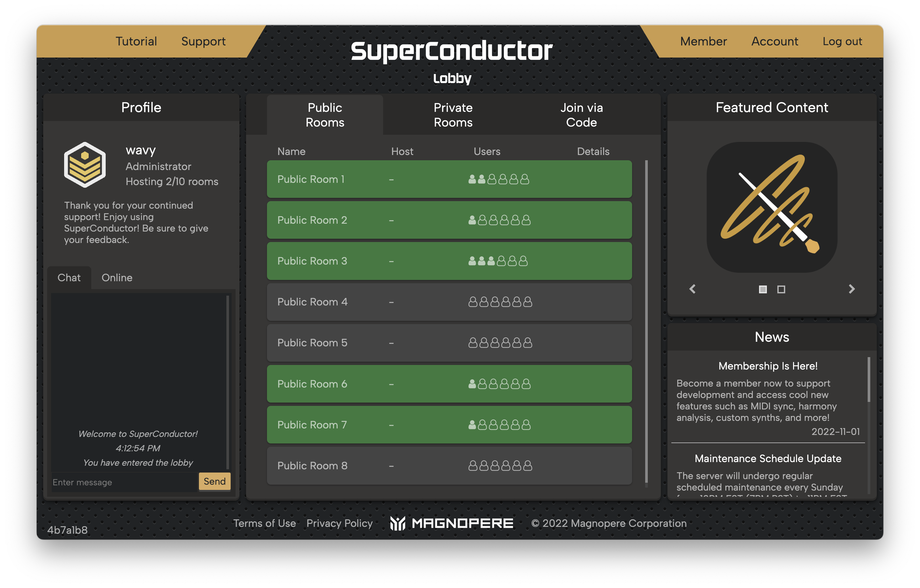Open Terms of Use link
The image size is (920, 588).
(x=264, y=523)
